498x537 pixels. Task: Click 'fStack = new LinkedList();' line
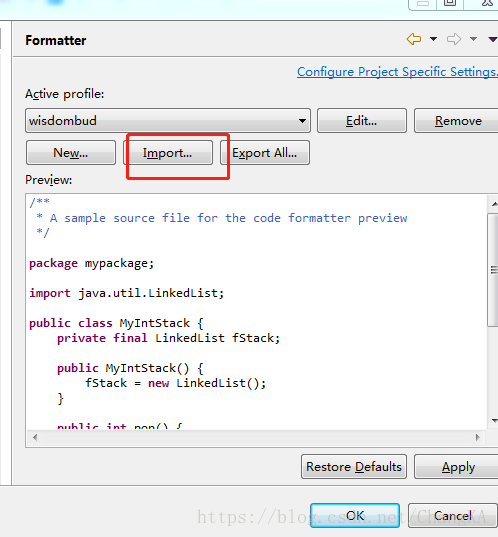pyautogui.click(x=175, y=383)
